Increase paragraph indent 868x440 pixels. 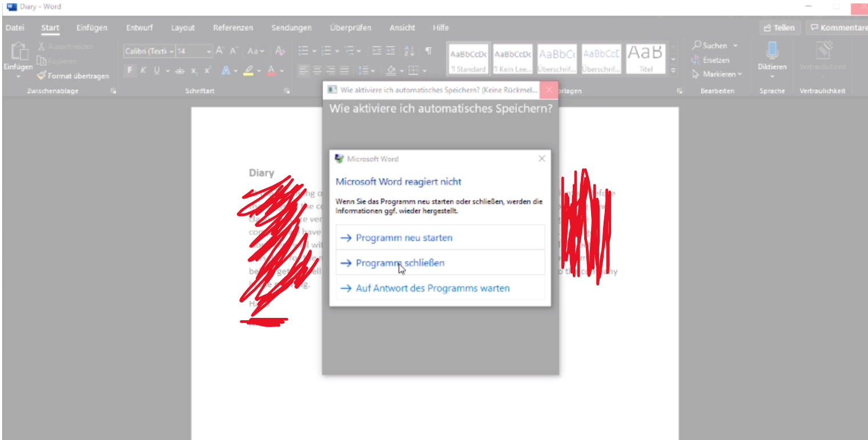click(x=391, y=51)
